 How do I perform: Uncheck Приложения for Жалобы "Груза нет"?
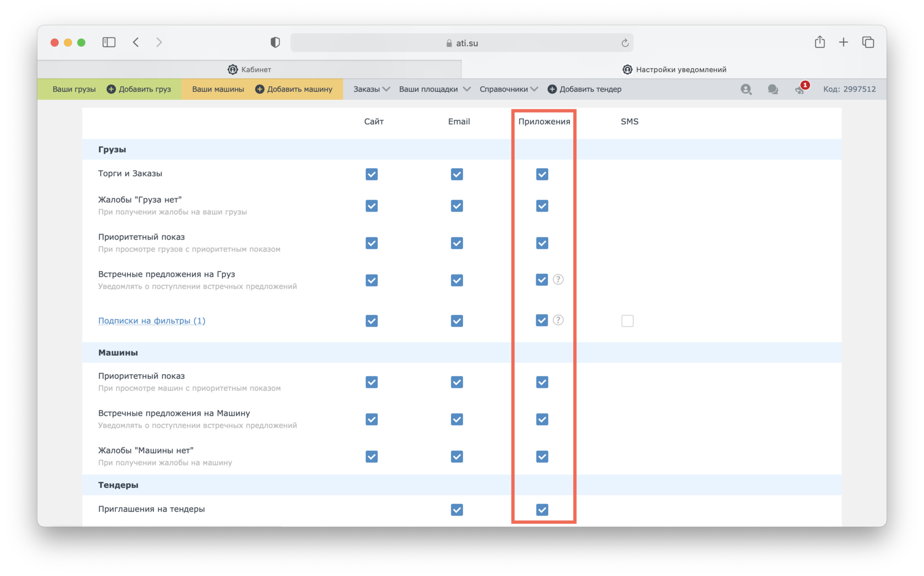click(542, 206)
